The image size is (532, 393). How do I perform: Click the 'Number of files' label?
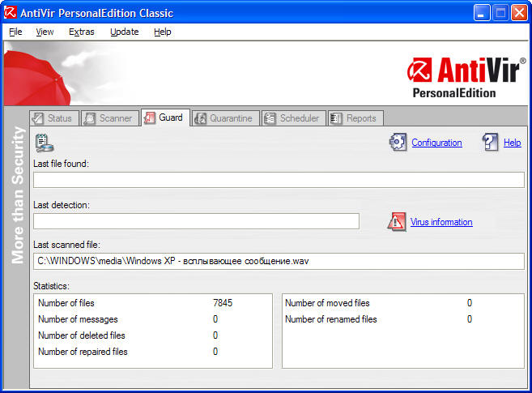click(66, 303)
